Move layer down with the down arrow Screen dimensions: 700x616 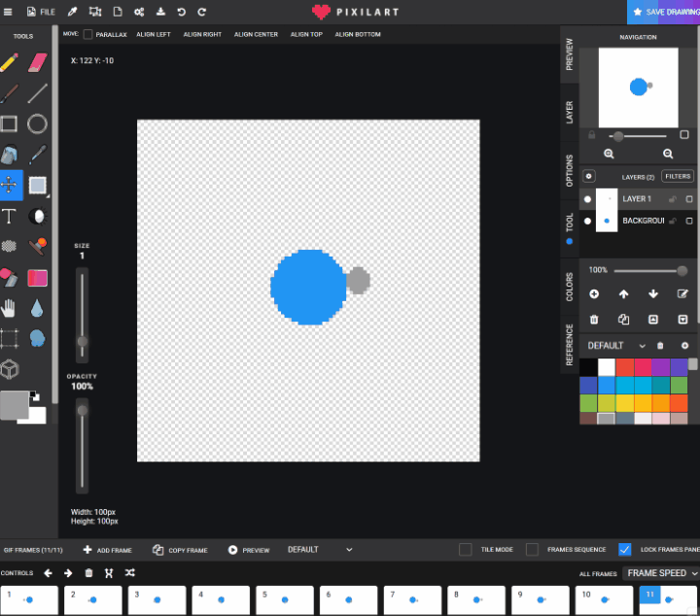click(x=653, y=294)
